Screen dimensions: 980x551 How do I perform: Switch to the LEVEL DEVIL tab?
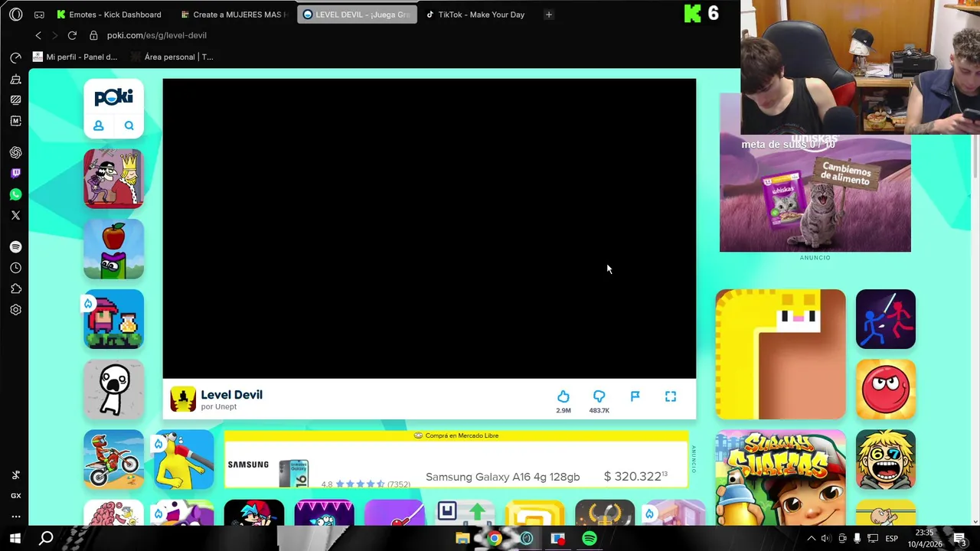point(357,15)
